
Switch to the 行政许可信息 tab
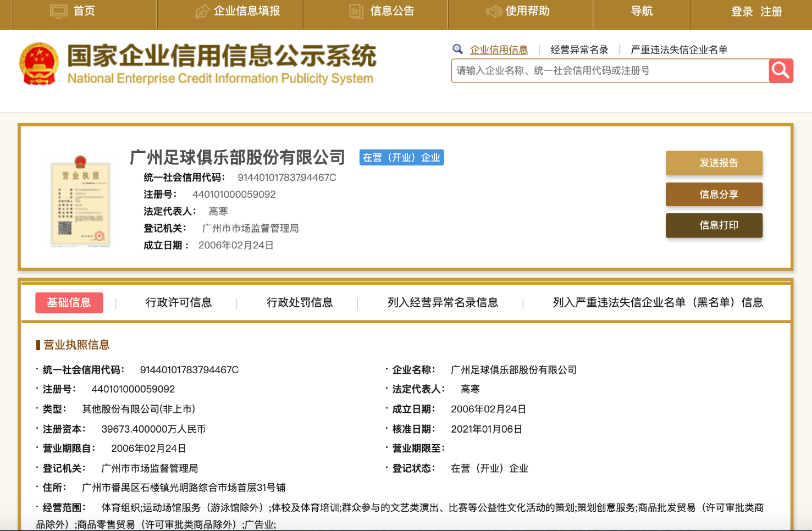pos(179,302)
